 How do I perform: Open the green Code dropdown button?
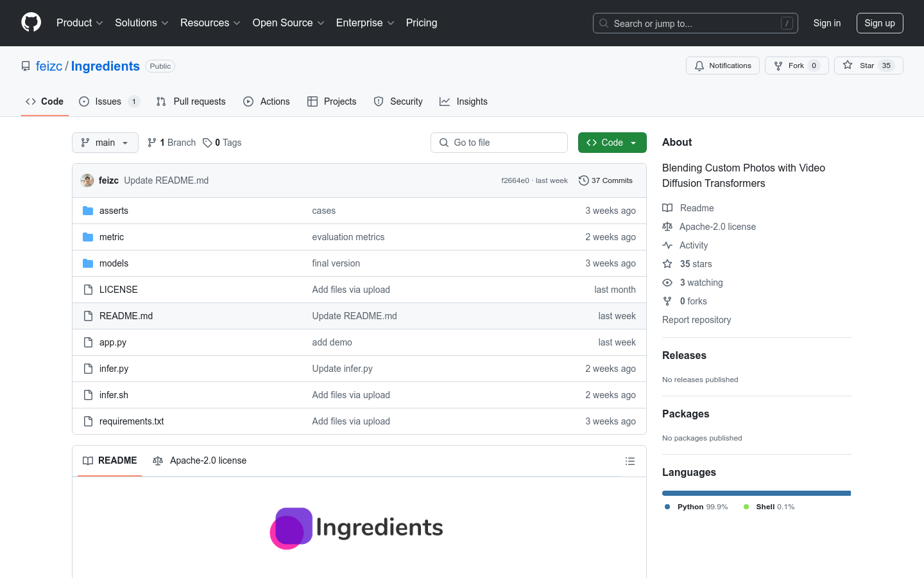click(612, 143)
